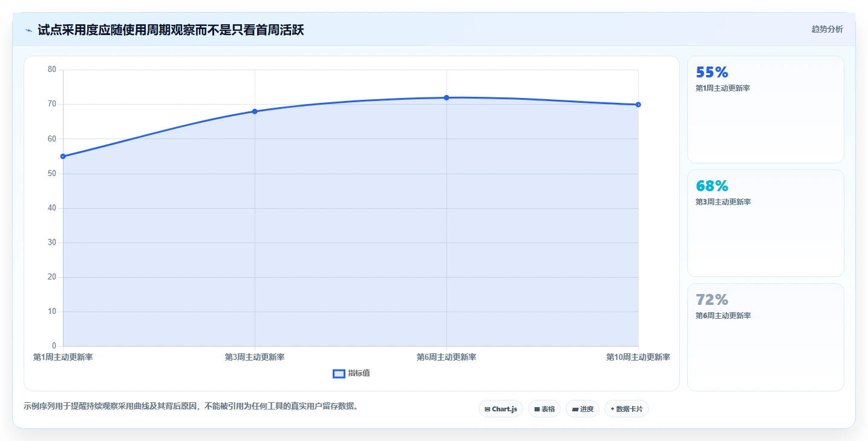Select the Chart.js tag chip

point(500,409)
